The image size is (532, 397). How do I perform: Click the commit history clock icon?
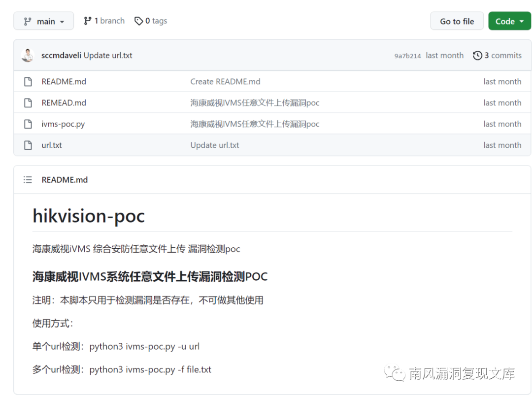[477, 55]
